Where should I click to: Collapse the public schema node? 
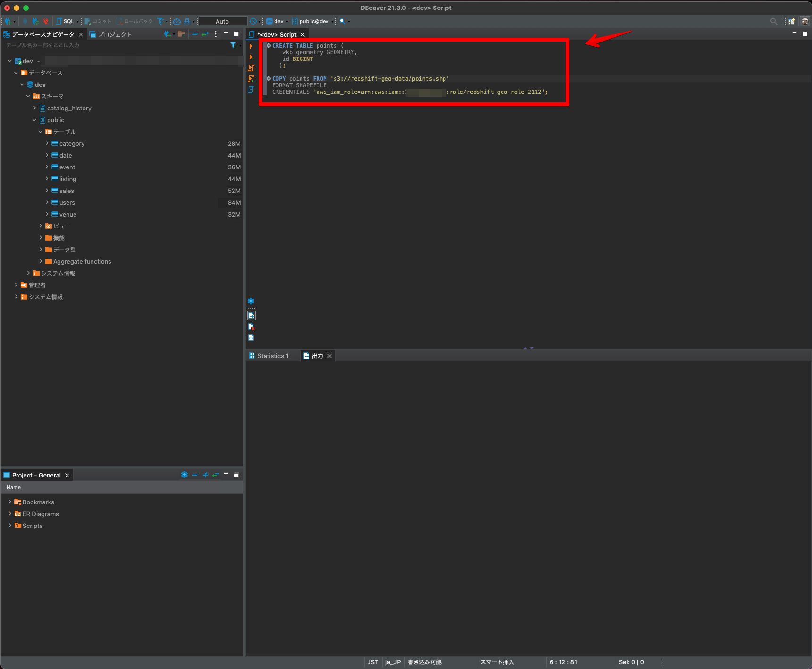click(33, 120)
